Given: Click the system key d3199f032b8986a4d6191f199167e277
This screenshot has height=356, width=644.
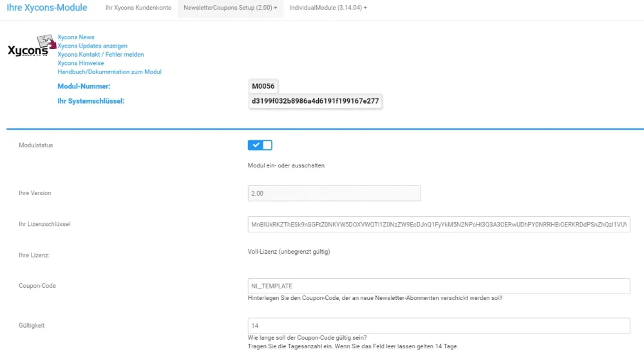Looking at the screenshot, I should click(315, 101).
